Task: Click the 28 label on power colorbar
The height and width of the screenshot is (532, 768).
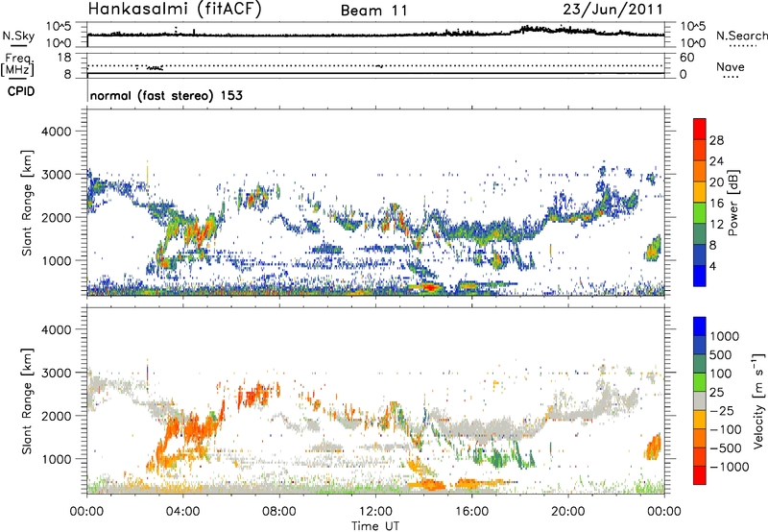Action: [x=716, y=140]
